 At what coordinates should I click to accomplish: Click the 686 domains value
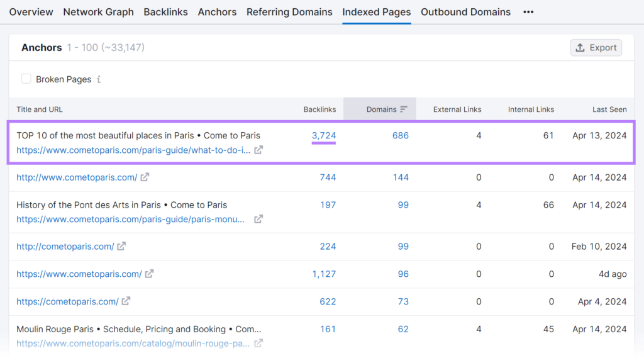(x=401, y=135)
